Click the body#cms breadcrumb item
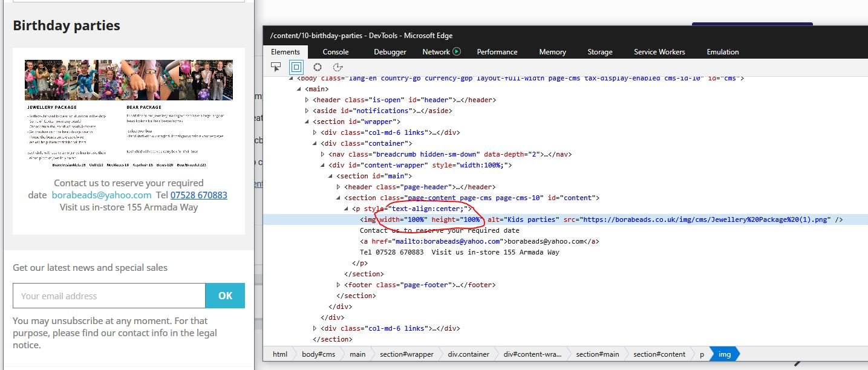 click(318, 354)
